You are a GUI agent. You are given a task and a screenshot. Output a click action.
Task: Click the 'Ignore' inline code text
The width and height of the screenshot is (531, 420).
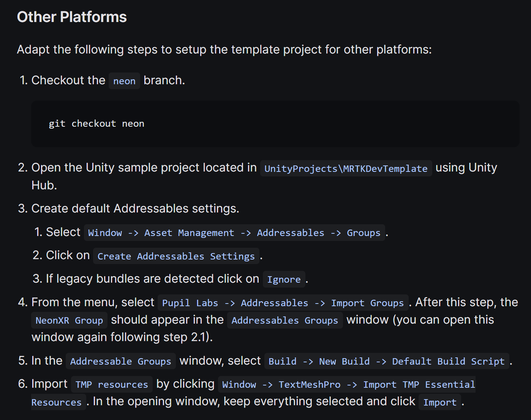284,280
